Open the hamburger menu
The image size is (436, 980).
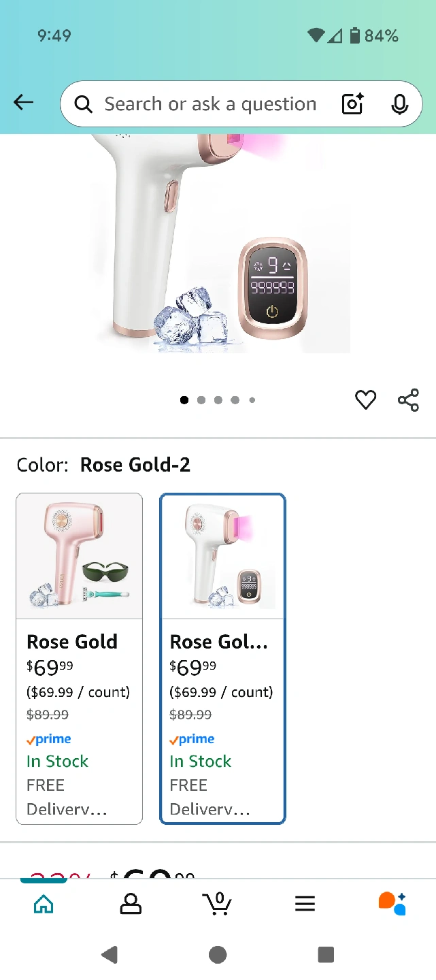point(305,904)
